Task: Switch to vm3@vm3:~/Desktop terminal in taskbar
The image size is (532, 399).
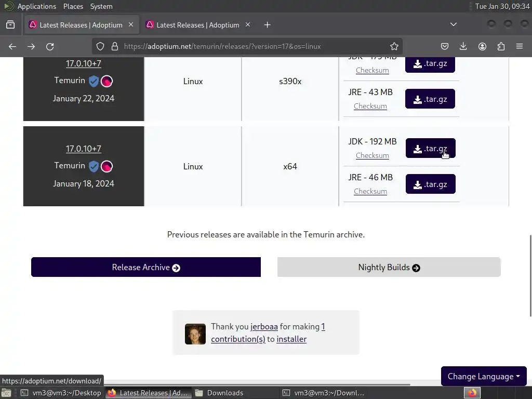Action: [x=61, y=393]
